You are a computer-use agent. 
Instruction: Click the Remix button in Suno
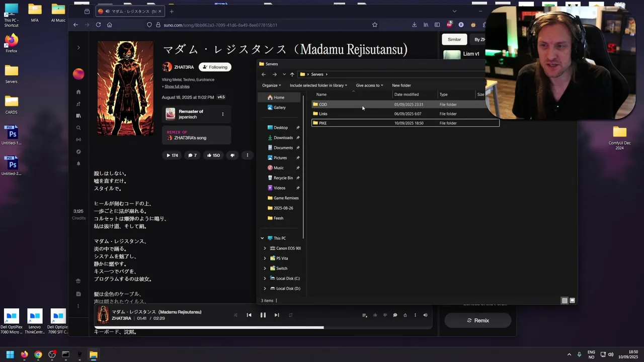[477, 320]
